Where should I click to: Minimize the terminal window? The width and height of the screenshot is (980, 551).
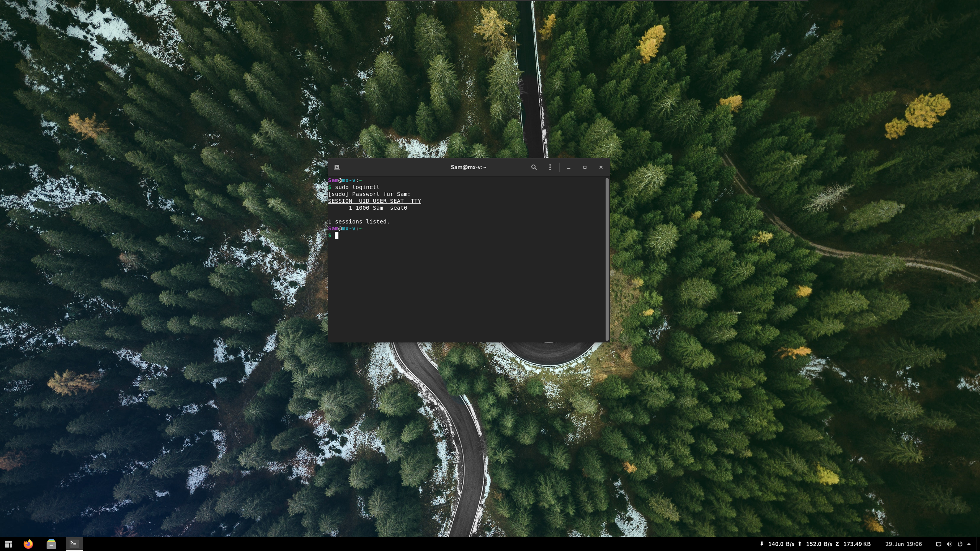(569, 167)
